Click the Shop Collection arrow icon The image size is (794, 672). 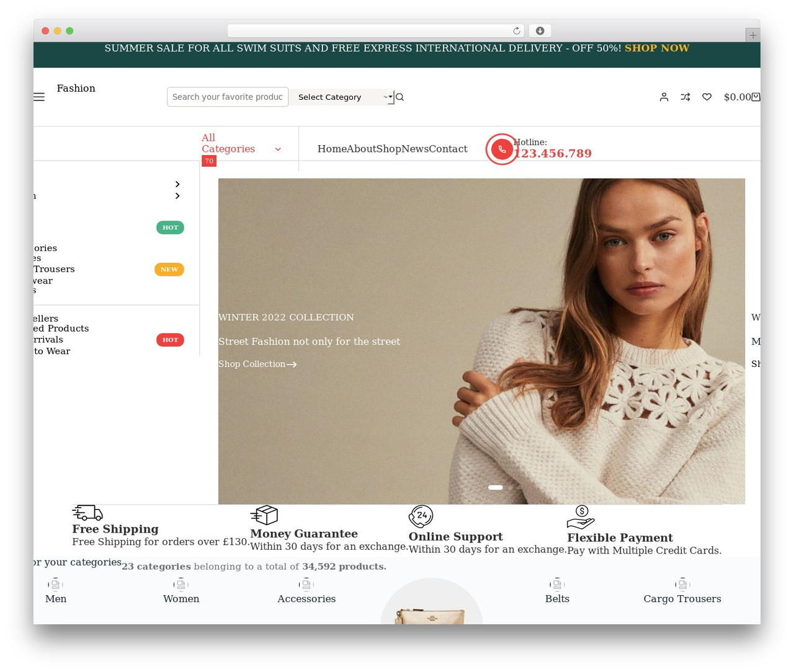click(292, 365)
